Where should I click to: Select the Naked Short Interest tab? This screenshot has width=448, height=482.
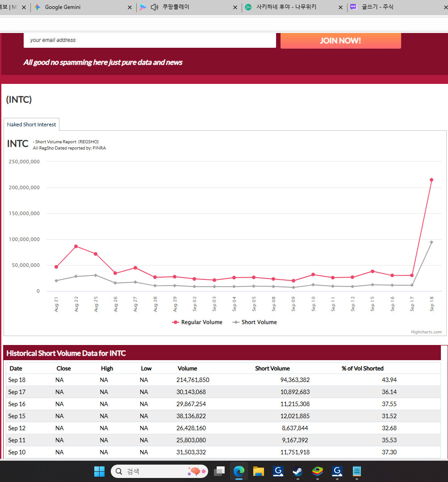(31, 125)
